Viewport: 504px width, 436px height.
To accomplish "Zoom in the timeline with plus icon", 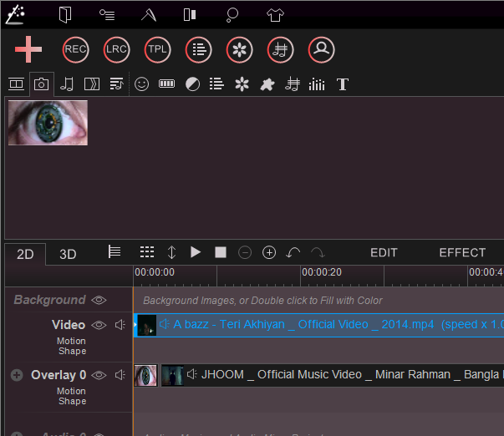I will click(x=269, y=252).
